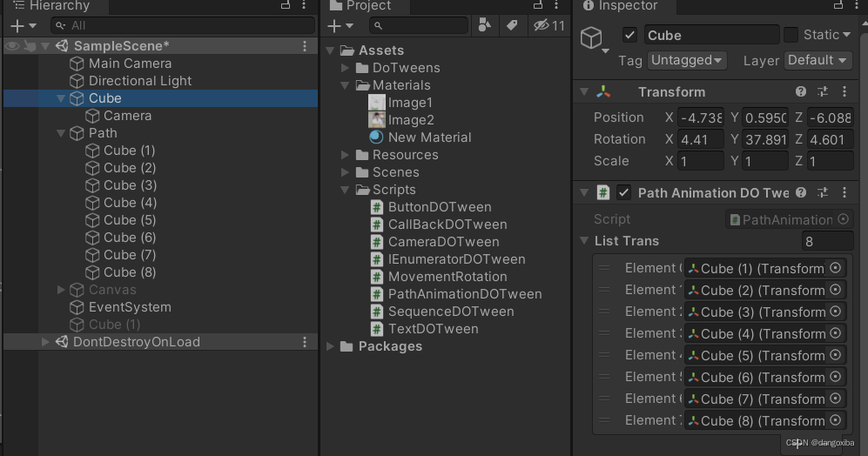Toggle scene picking hand icon for SampleScene

30,46
